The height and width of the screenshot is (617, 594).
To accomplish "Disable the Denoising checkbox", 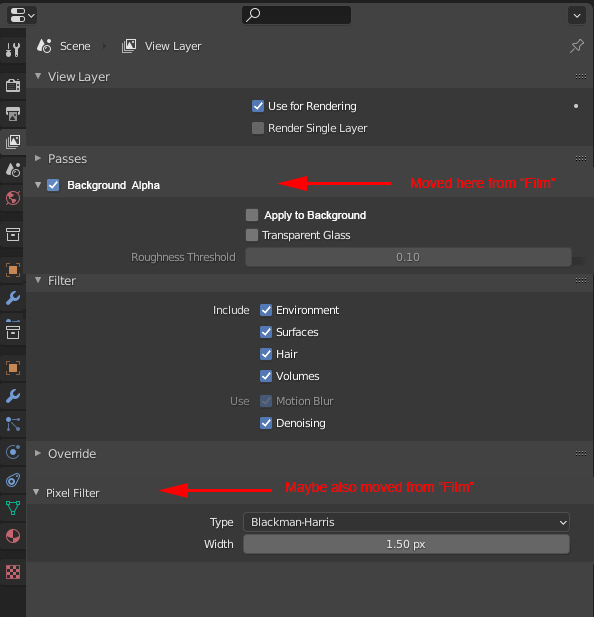I will point(266,423).
